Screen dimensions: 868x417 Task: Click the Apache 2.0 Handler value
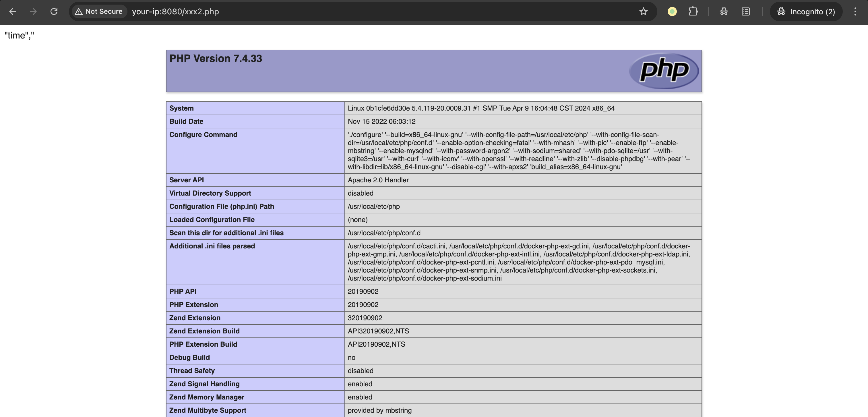click(x=378, y=180)
